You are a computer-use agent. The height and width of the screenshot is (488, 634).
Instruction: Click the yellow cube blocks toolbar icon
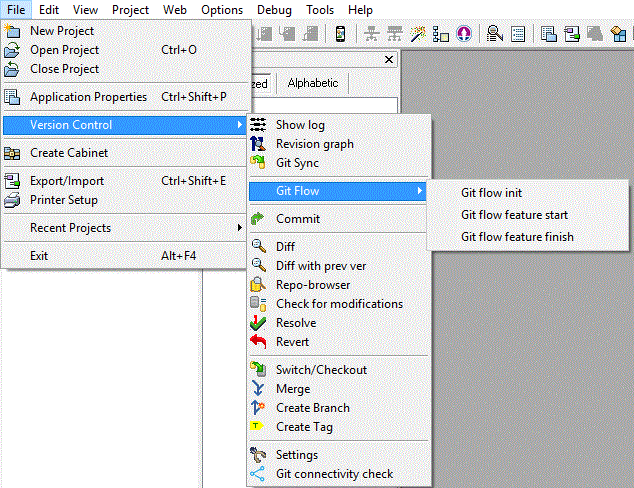pyautogui.click(x=618, y=34)
